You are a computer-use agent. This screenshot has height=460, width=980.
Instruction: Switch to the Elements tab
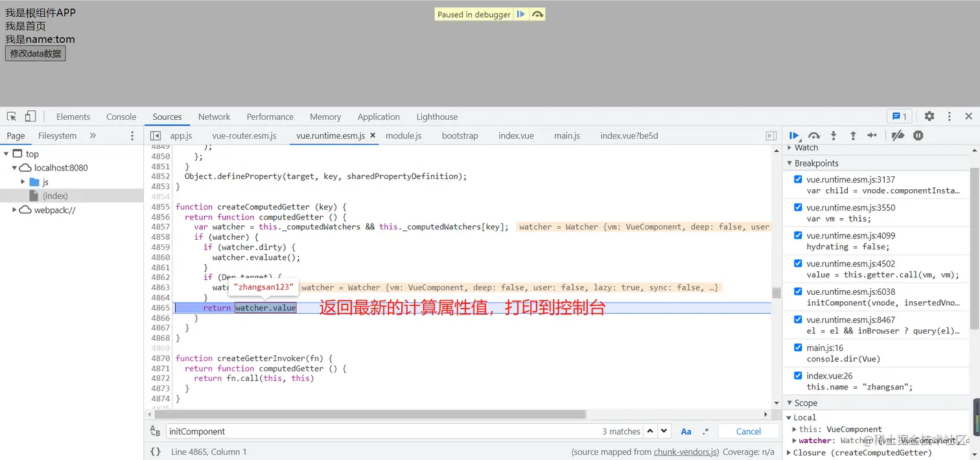[73, 117]
